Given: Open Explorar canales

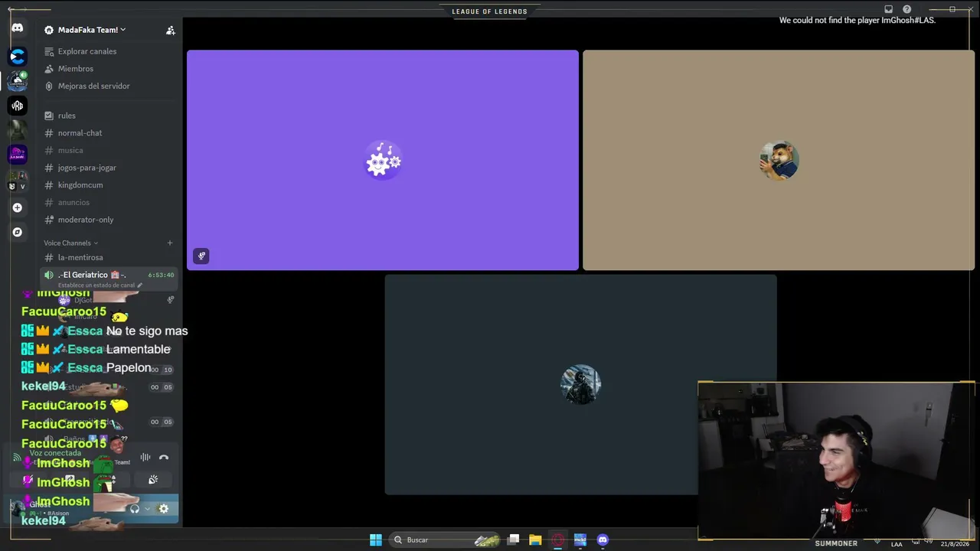Looking at the screenshot, I should click(x=87, y=51).
